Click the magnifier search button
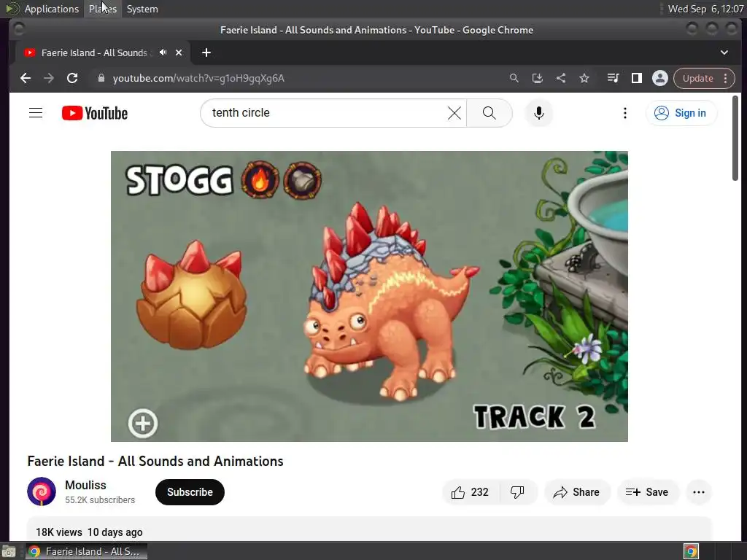Image resolution: width=747 pixels, height=560 pixels. point(489,113)
